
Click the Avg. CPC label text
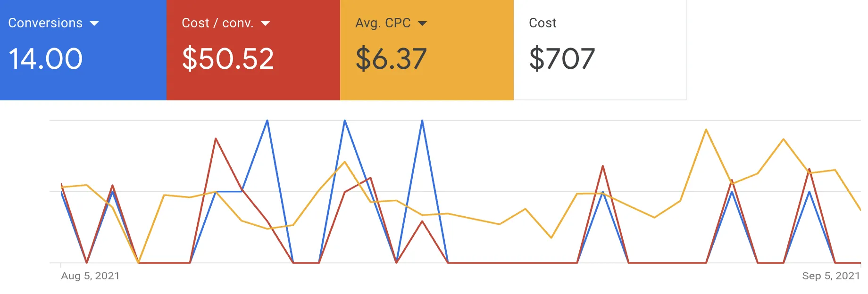pyautogui.click(x=383, y=23)
